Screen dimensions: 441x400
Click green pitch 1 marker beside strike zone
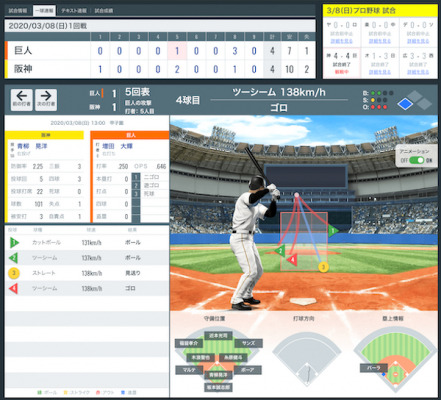pyautogui.click(x=333, y=230)
